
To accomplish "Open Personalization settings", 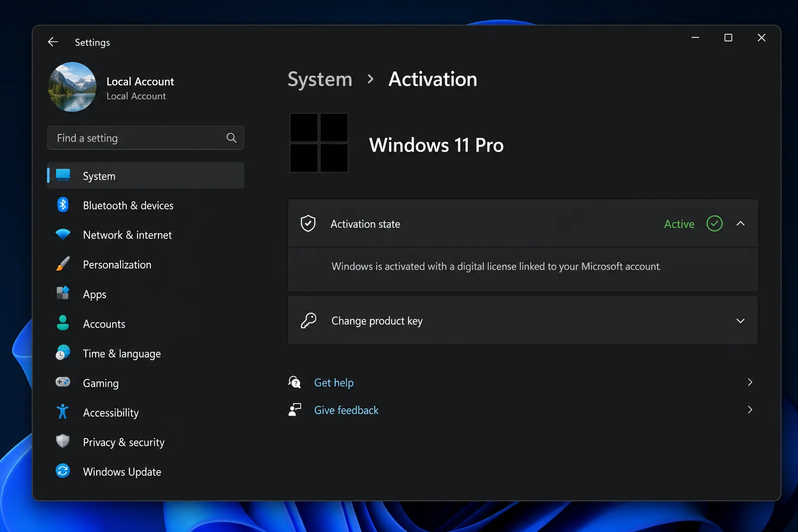I will [117, 265].
